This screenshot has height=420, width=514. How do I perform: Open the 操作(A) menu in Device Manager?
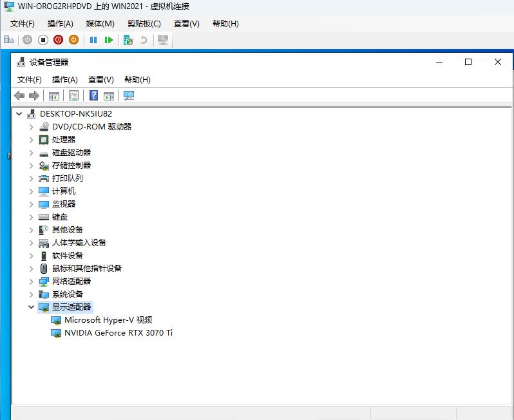pyautogui.click(x=64, y=80)
